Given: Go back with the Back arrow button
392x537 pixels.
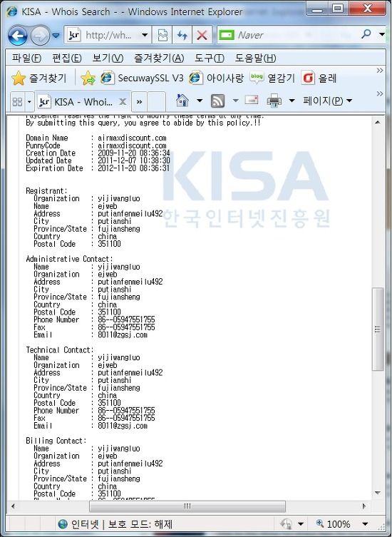Looking at the screenshot, I should pyautogui.click(x=17, y=35).
